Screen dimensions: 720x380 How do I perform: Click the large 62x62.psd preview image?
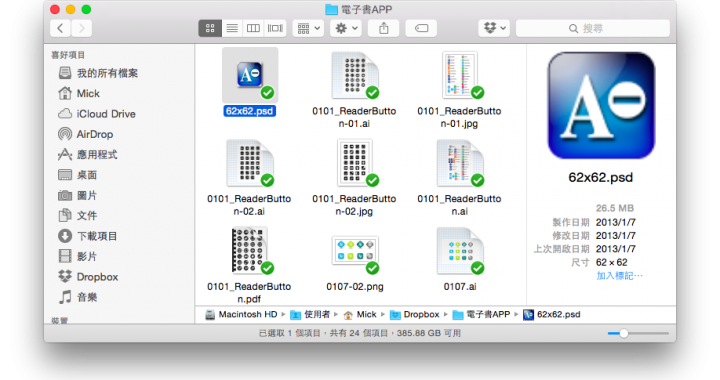601,106
